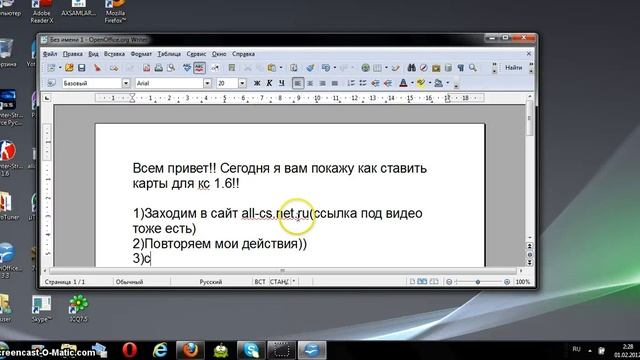Click the New document icon

tap(51, 68)
